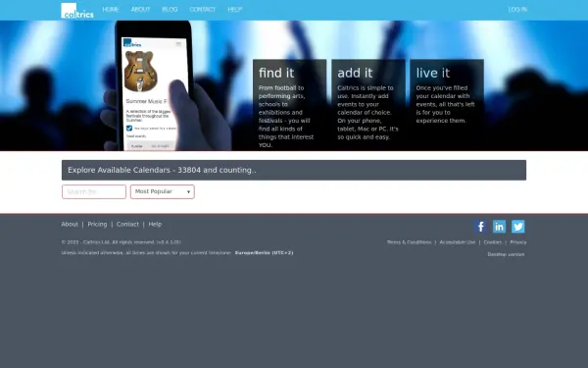Open the CONTACT nav item
Viewport: 588px width, 368px height.
click(x=203, y=10)
